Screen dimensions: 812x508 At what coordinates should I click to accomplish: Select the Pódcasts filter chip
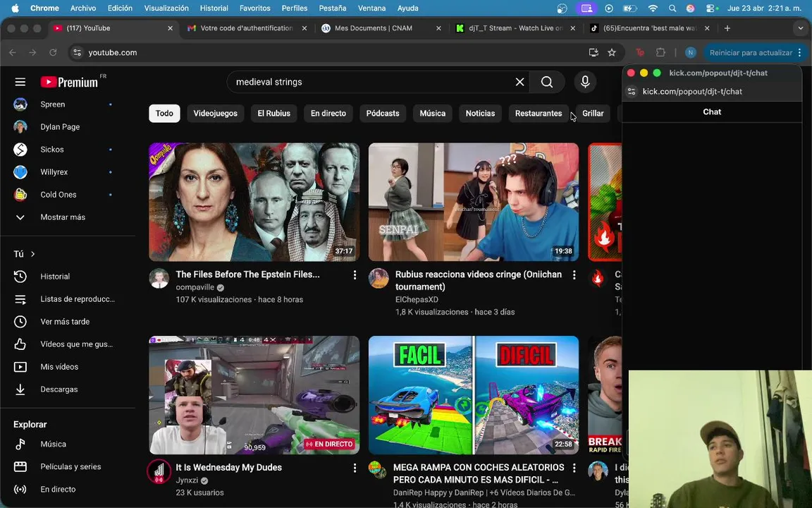pyautogui.click(x=383, y=113)
